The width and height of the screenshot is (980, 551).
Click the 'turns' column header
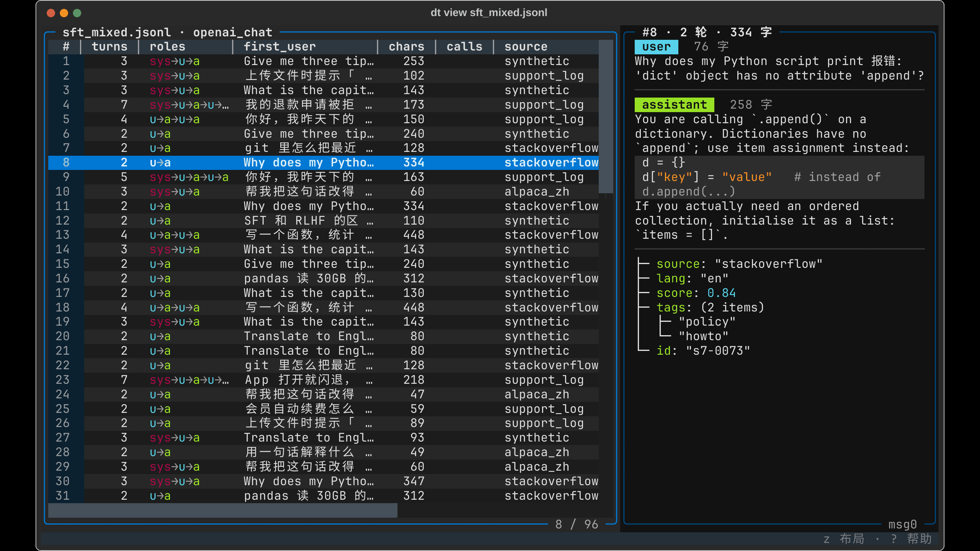109,47
